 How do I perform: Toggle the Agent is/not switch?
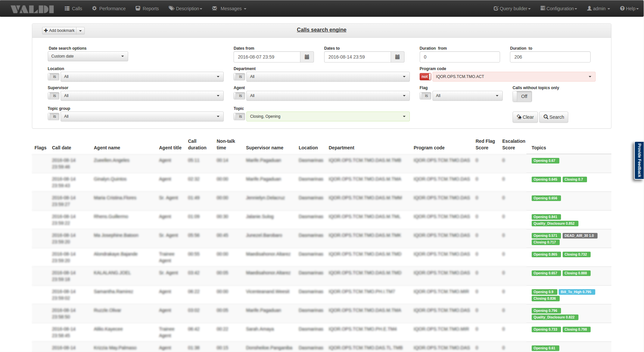pos(239,96)
